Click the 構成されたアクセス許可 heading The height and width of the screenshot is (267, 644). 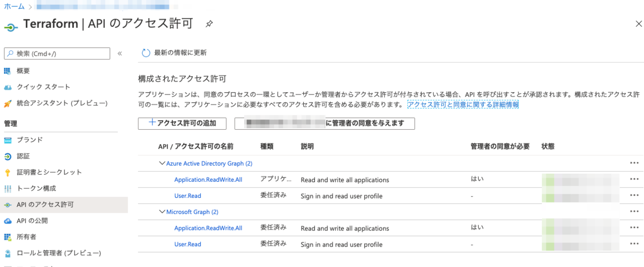pyautogui.click(x=182, y=78)
